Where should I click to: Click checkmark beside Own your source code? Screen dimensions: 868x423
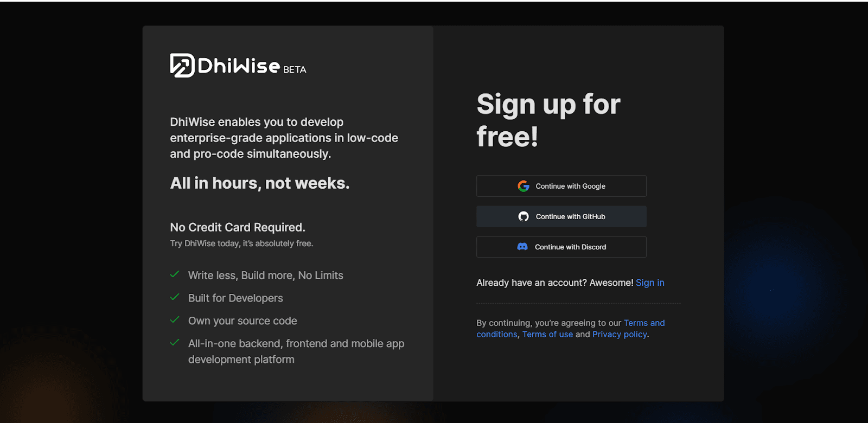(x=175, y=320)
